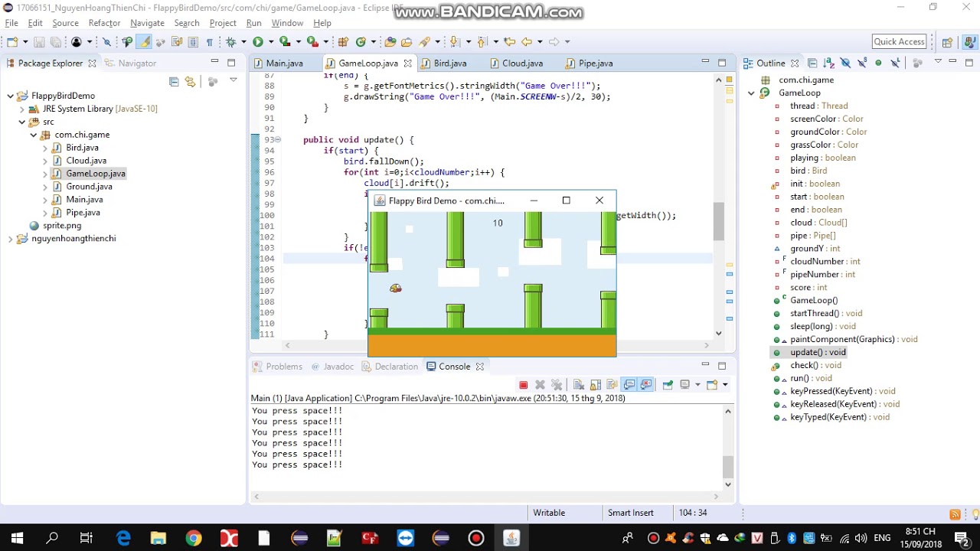Select keyPressed(KeyEvent) in Outline
The height and width of the screenshot is (551, 980).
[842, 391]
